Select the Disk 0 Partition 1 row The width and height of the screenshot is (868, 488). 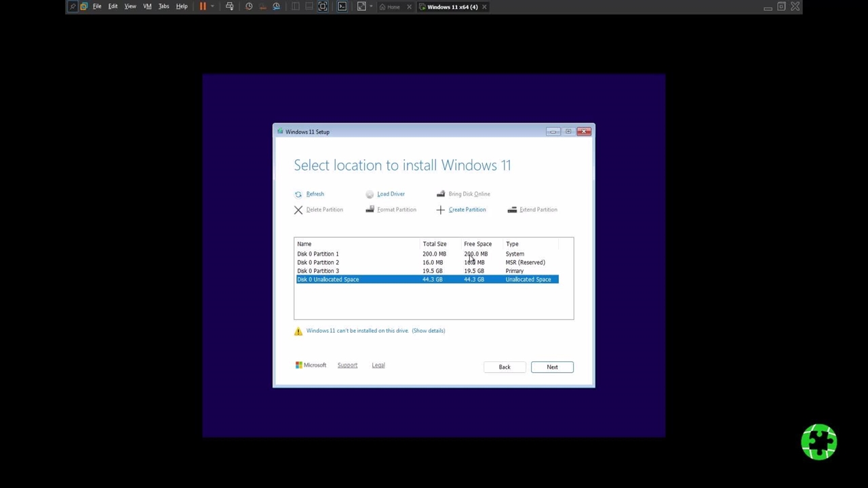click(x=427, y=254)
